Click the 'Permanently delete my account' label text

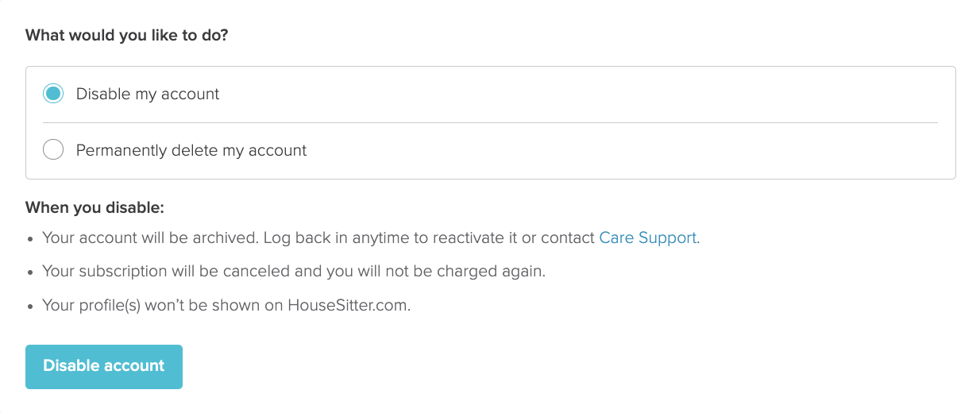coord(191,150)
